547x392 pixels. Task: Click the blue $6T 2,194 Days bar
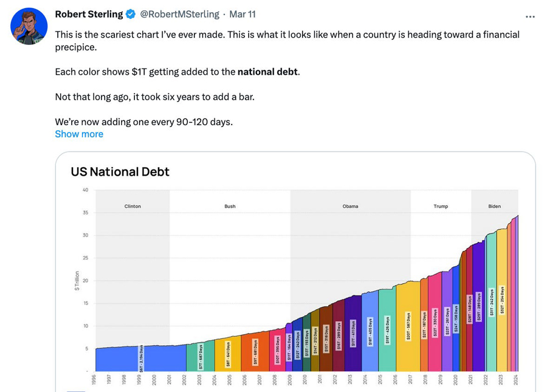(x=140, y=357)
